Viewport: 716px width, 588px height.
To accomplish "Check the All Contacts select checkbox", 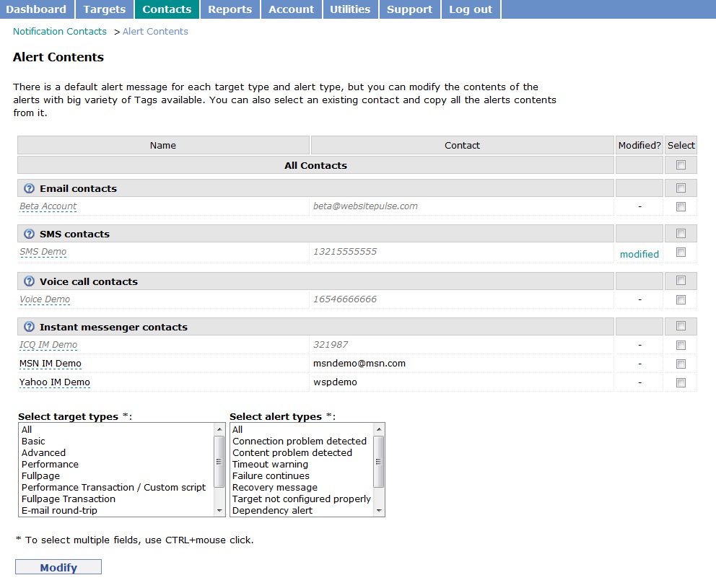I will pos(681,164).
